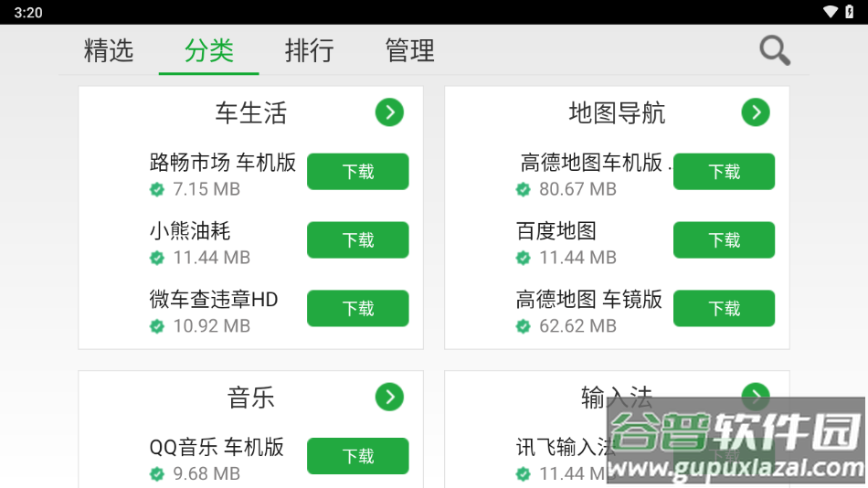Image resolution: width=868 pixels, height=488 pixels.
Task: Click the 7.15 MB size label
Action: pyautogui.click(x=206, y=189)
